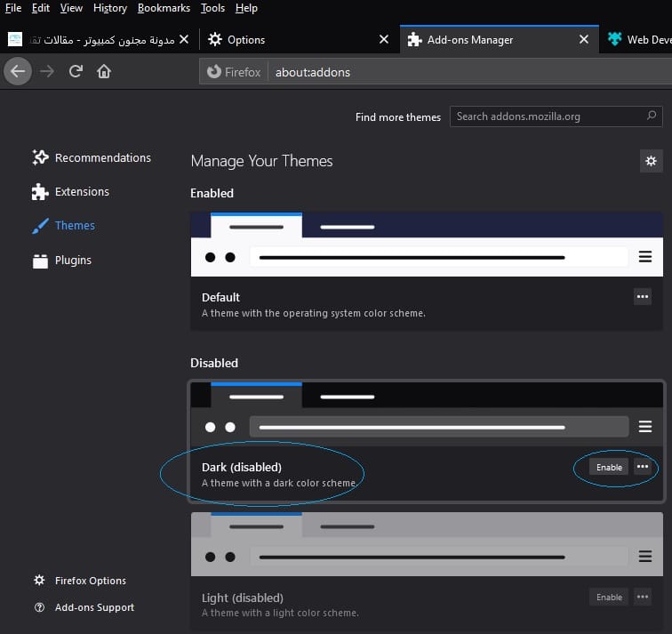Open the Extensions puzzle piece section

click(x=70, y=191)
